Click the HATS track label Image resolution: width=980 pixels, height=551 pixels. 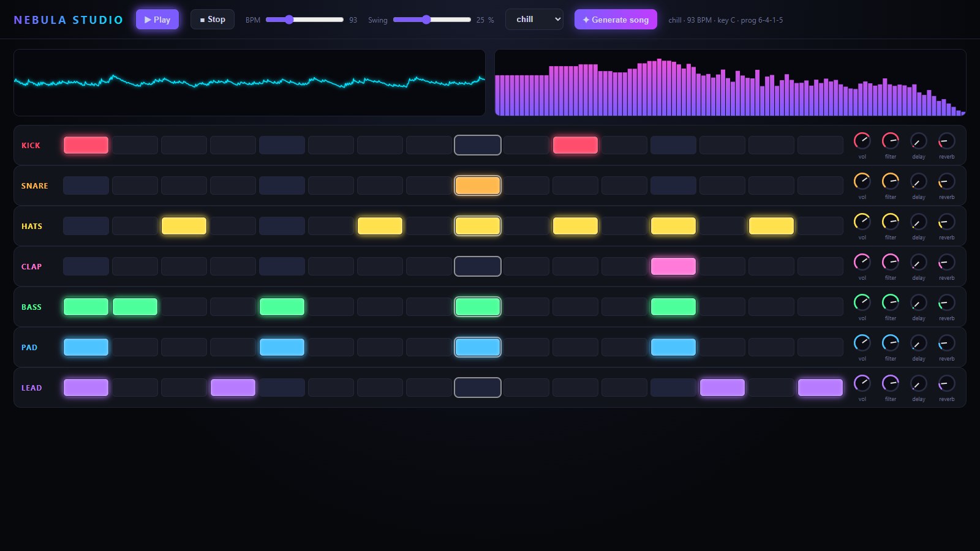coord(32,226)
